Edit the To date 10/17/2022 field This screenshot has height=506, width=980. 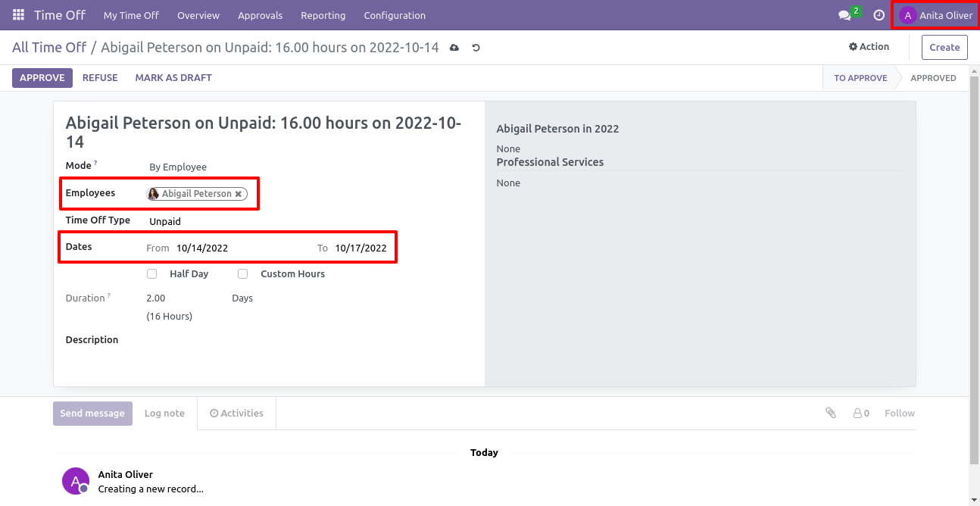pos(361,248)
